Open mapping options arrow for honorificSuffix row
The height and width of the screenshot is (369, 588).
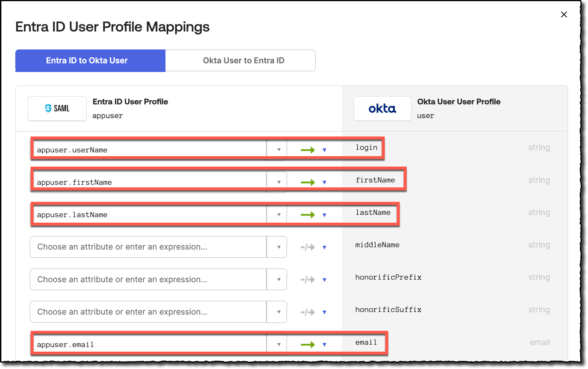click(324, 312)
